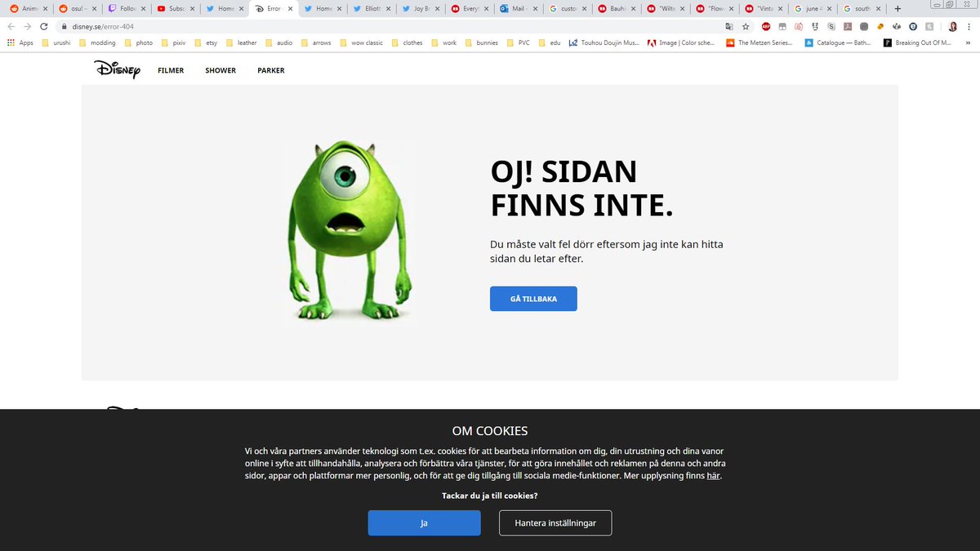
Task: Open the PVC bookmark folder
Action: coord(518,42)
